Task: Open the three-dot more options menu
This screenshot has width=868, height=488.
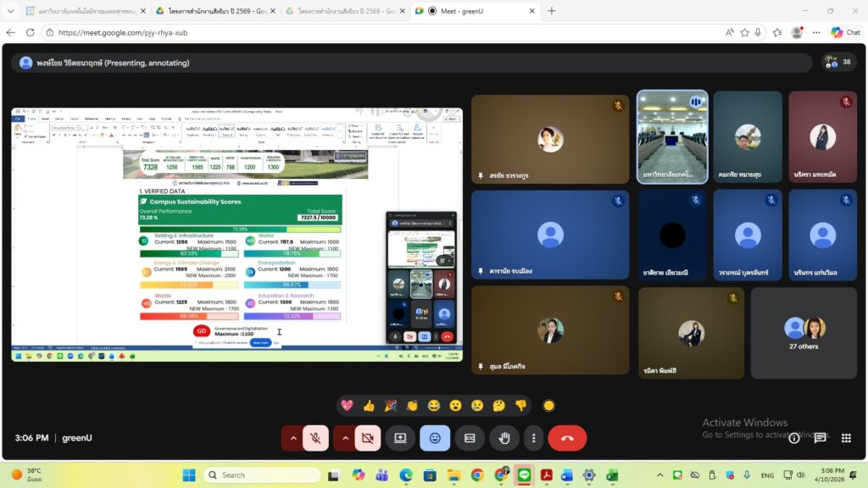Action: 533,438
